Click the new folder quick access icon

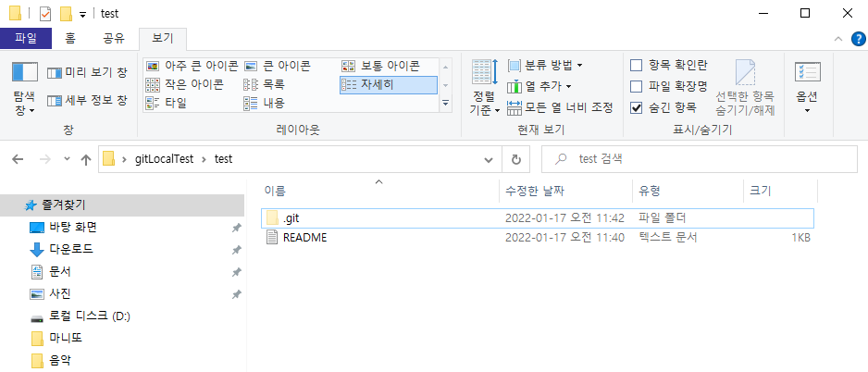tap(67, 13)
